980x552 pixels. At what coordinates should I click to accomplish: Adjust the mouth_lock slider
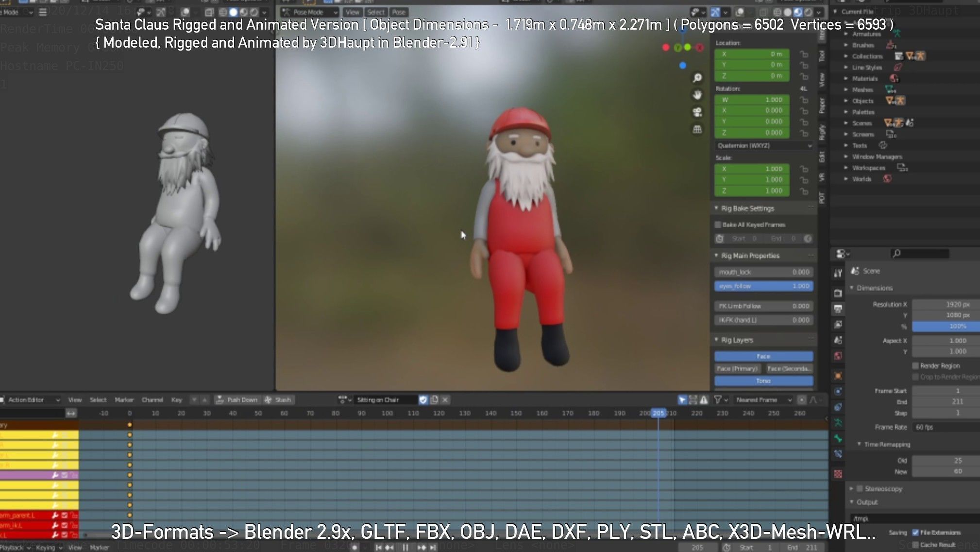[x=763, y=272]
